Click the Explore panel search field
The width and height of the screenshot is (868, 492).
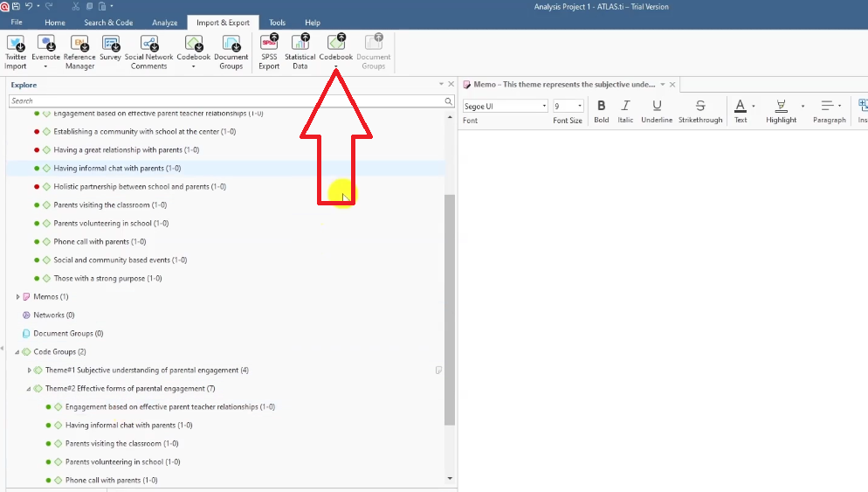pyautogui.click(x=225, y=101)
